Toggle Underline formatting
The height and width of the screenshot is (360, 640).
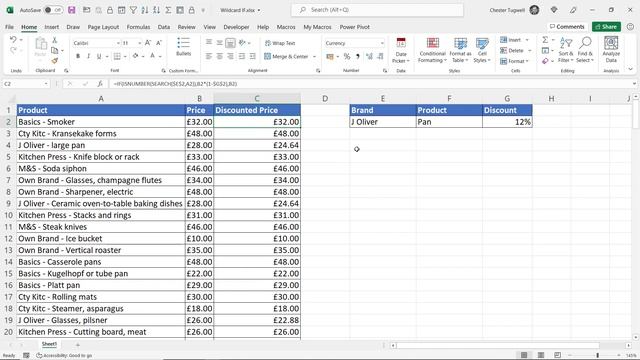pyautogui.click(x=99, y=56)
